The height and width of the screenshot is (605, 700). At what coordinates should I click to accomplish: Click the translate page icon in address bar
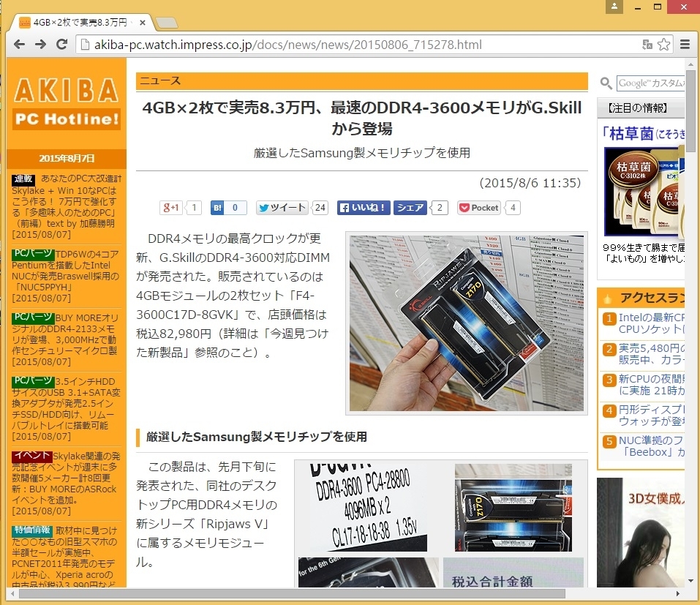647,44
